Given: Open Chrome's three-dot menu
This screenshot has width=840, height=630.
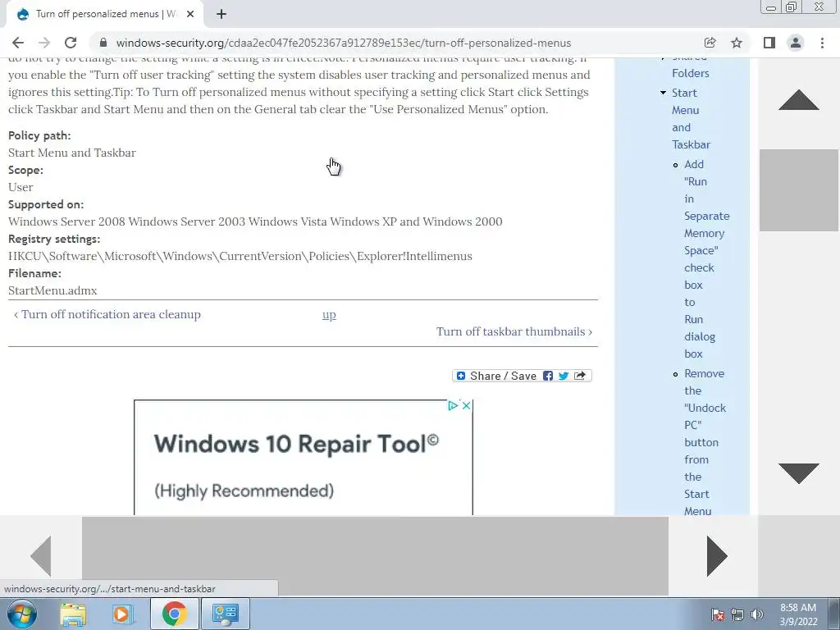Looking at the screenshot, I should 822,43.
